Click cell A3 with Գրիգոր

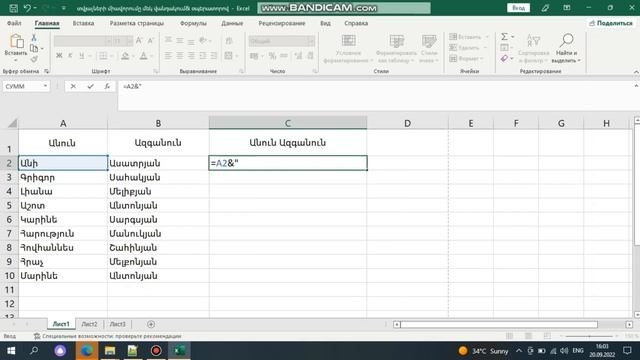point(63,178)
